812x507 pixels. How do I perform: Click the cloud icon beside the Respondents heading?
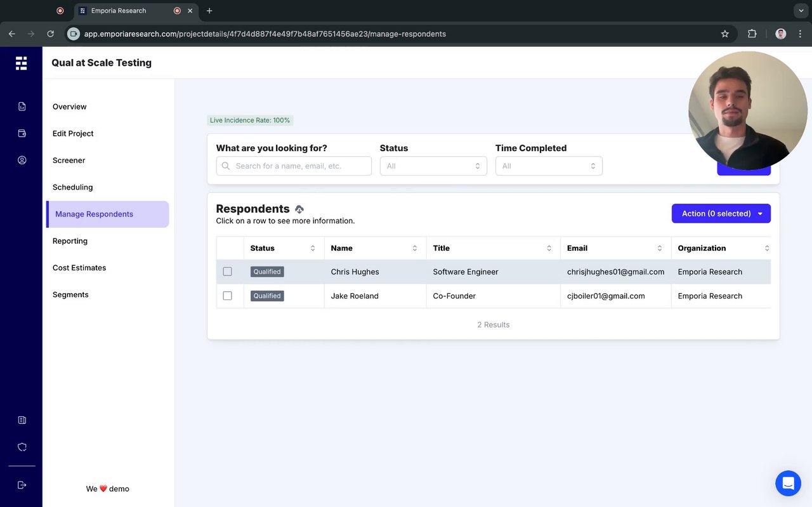[x=299, y=209]
